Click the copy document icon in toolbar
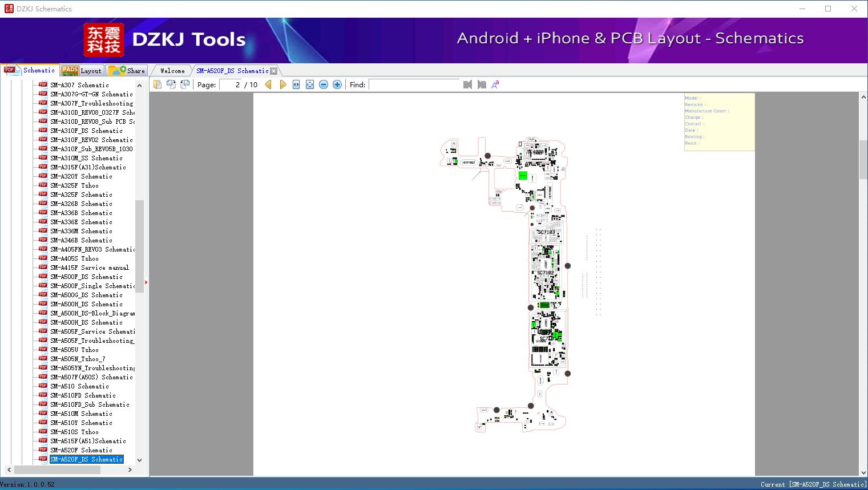This screenshot has height=490, width=868. pyautogui.click(x=157, y=84)
